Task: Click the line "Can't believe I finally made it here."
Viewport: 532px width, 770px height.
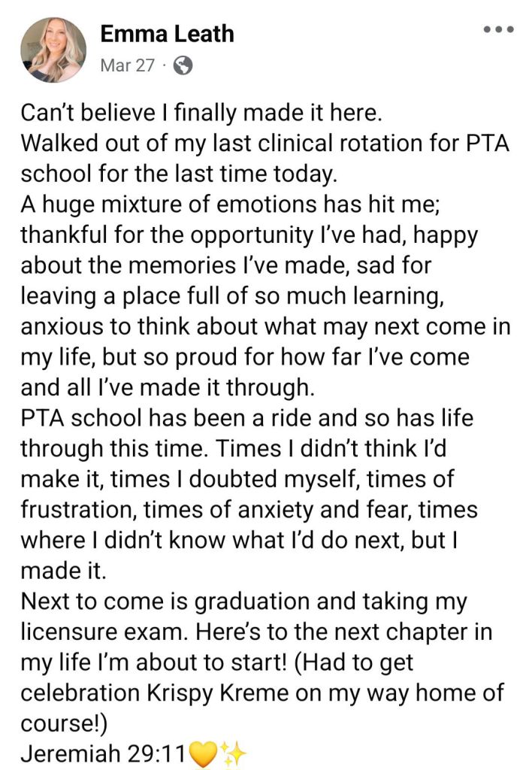Action: (201, 114)
